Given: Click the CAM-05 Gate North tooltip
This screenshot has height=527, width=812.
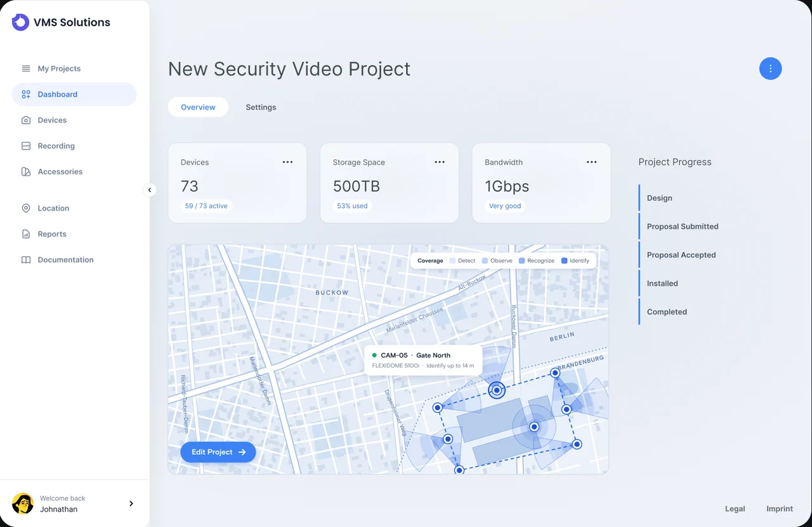Looking at the screenshot, I should [x=423, y=360].
